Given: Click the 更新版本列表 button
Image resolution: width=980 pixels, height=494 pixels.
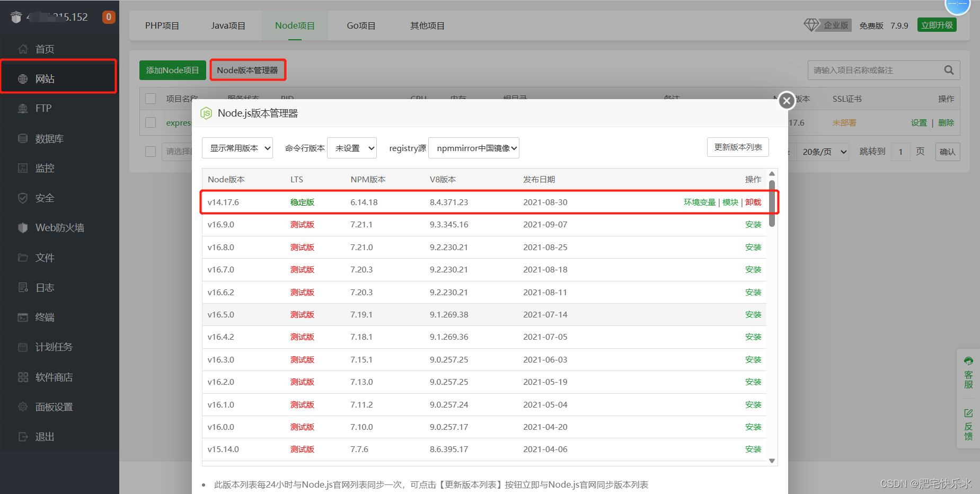Looking at the screenshot, I should pyautogui.click(x=738, y=147).
